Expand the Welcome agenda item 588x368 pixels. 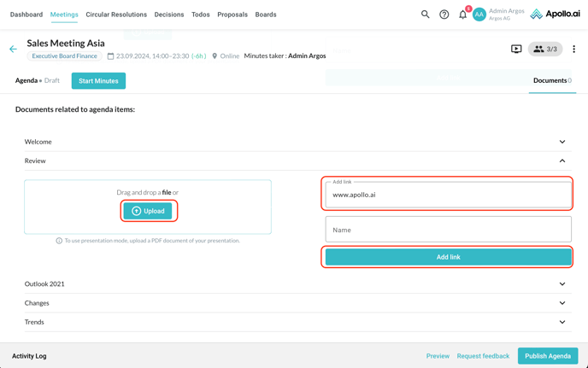(x=562, y=142)
